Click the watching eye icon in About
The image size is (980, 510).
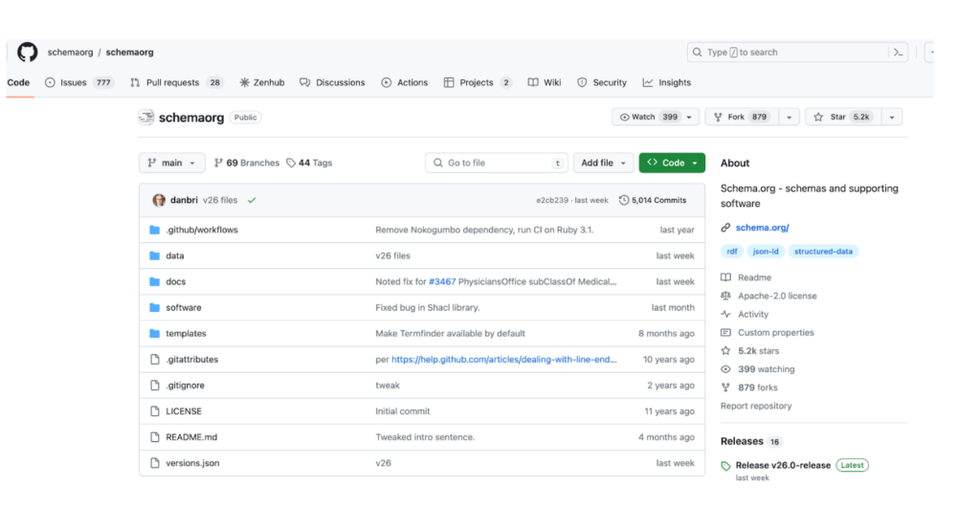click(725, 369)
